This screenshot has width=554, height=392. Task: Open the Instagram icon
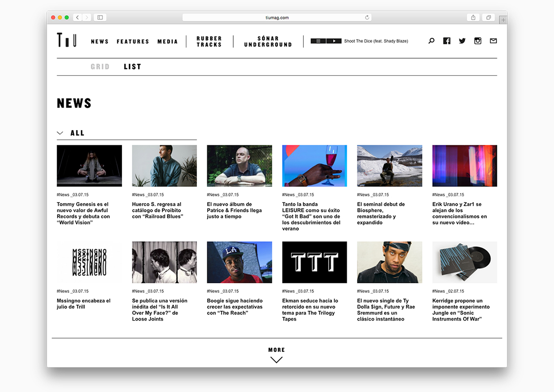478,41
